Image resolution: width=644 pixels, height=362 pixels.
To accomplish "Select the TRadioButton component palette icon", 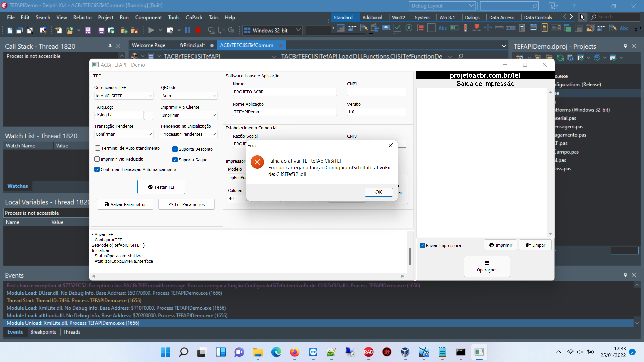I will pos(409,28).
